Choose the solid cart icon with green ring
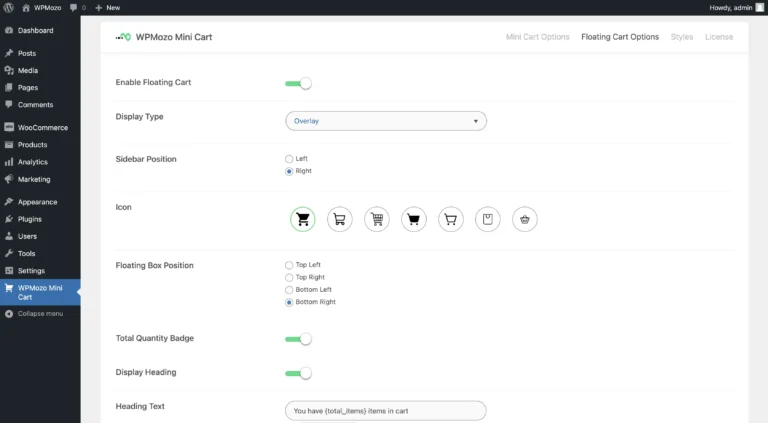 tap(303, 219)
